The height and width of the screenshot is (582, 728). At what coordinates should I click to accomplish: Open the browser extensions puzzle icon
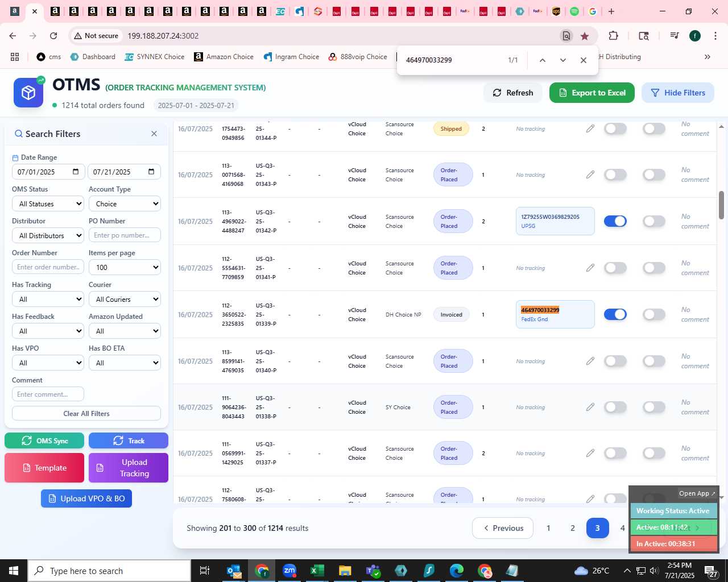613,36
